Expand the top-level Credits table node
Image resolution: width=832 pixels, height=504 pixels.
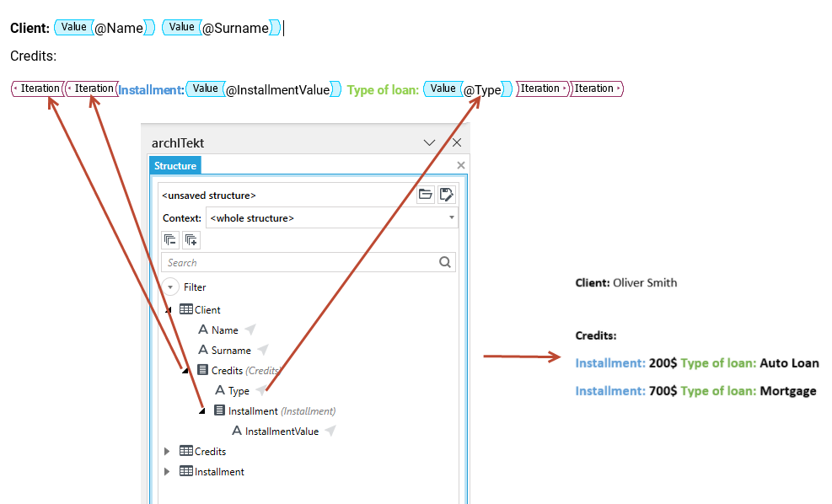coord(167,451)
